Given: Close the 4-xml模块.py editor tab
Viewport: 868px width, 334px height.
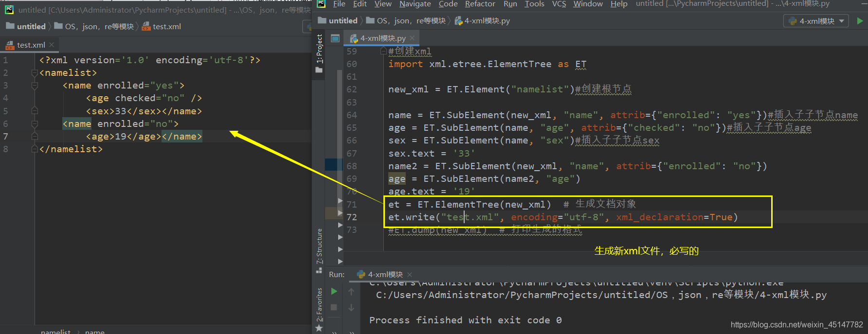Looking at the screenshot, I should [x=412, y=38].
